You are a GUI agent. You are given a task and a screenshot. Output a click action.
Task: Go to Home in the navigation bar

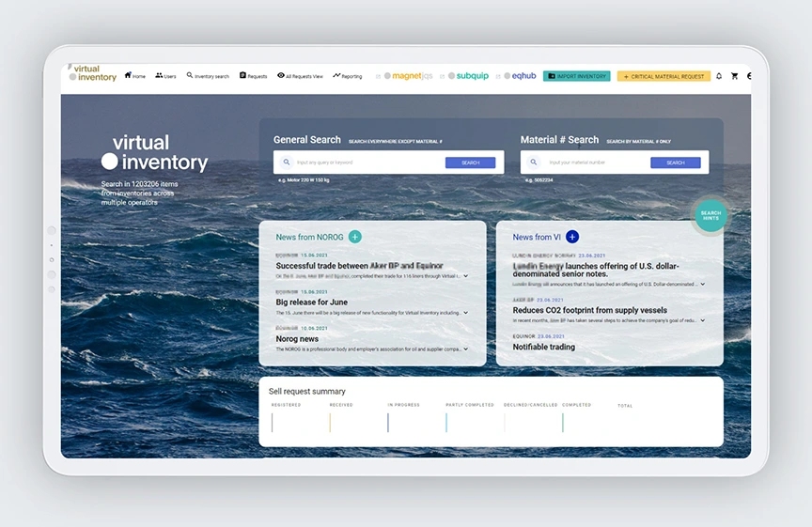coord(135,75)
